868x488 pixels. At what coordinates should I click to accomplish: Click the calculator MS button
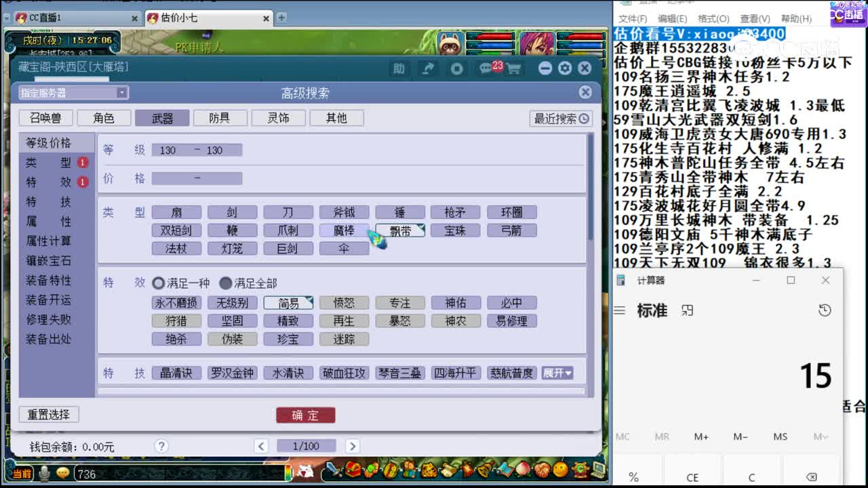click(x=780, y=436)
